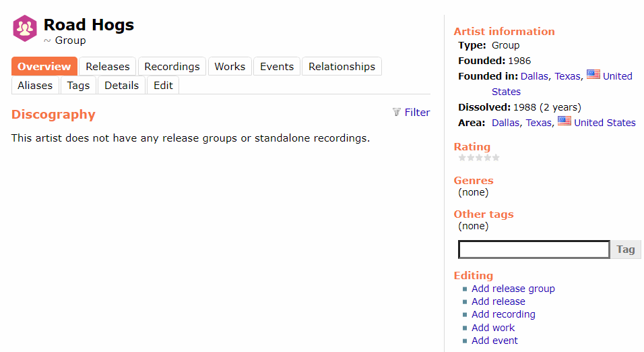Rate artist with the first star
644x352 pixels.
pyautogui.click(x=462, y=158)
